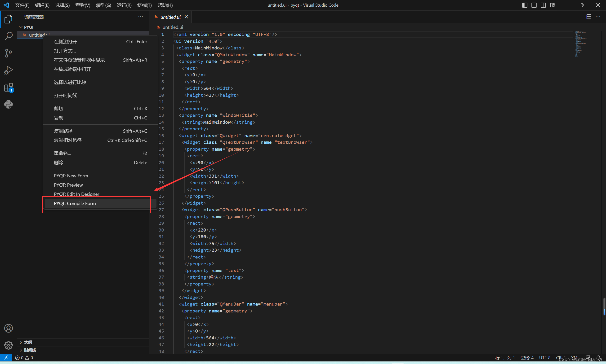The image size is (606, 364).
Task: Open customize layout icon
Action: [553, 5]
